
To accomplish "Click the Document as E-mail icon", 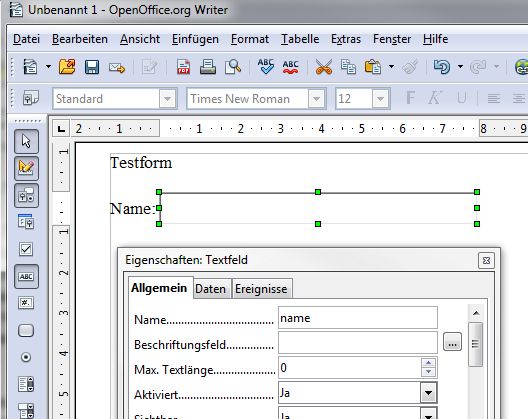I will point(117,68).
